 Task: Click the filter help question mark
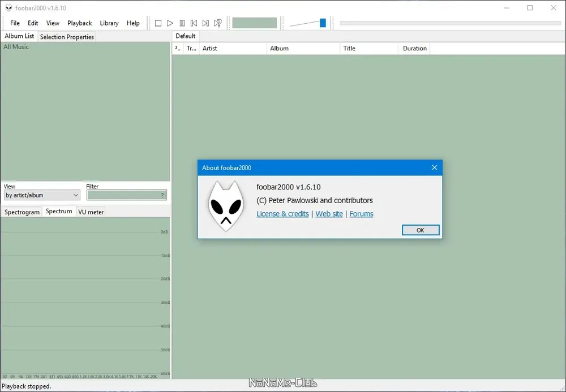[162, 195]
